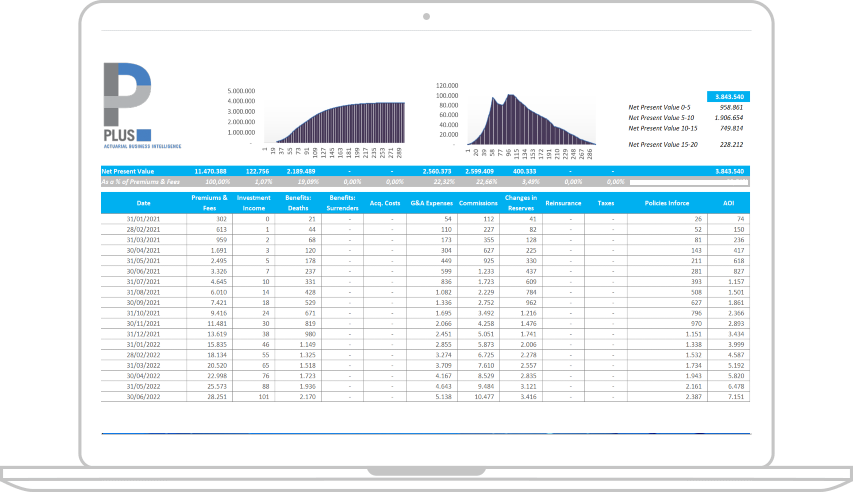
Task: Select the 'As a % of Premiums & Fees' label
Action: tap(140, 182)
